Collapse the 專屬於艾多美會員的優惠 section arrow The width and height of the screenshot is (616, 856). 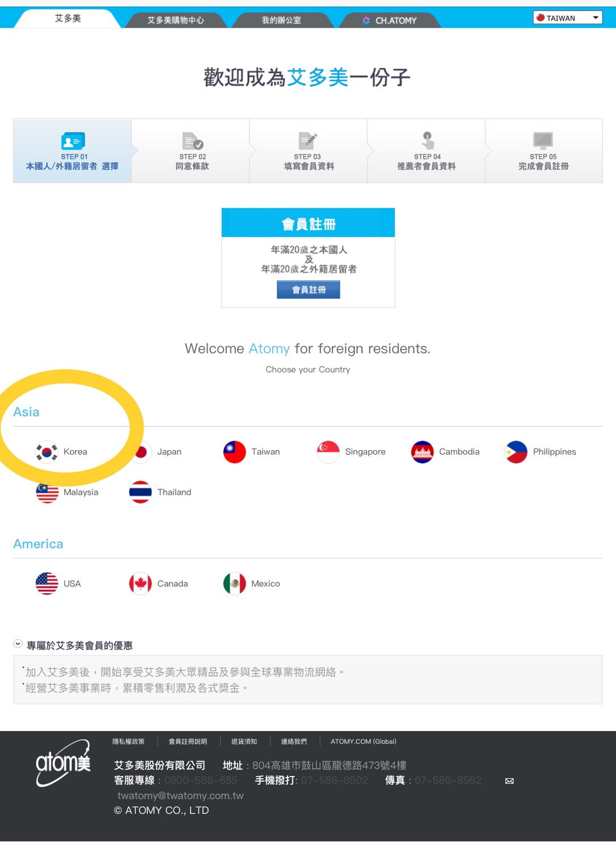pos(18,644)
